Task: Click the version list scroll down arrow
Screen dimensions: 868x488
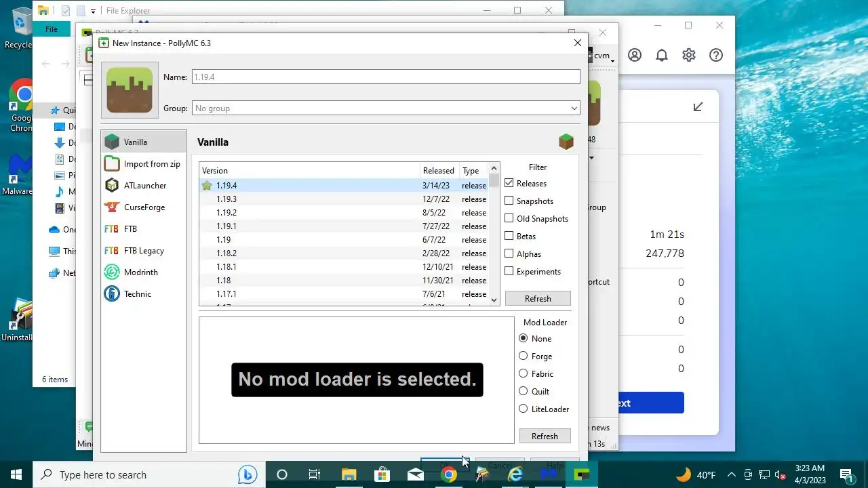Action: point(494,300)
